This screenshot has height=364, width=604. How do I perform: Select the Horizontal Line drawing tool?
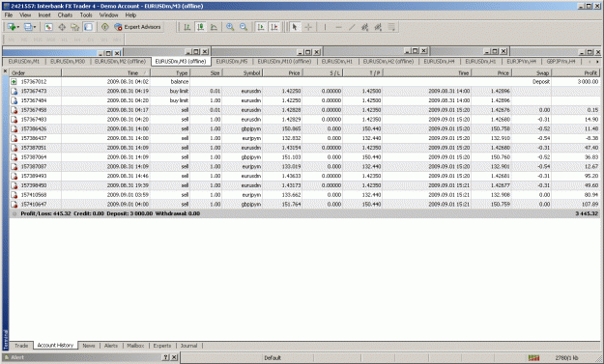pos(338,27)
